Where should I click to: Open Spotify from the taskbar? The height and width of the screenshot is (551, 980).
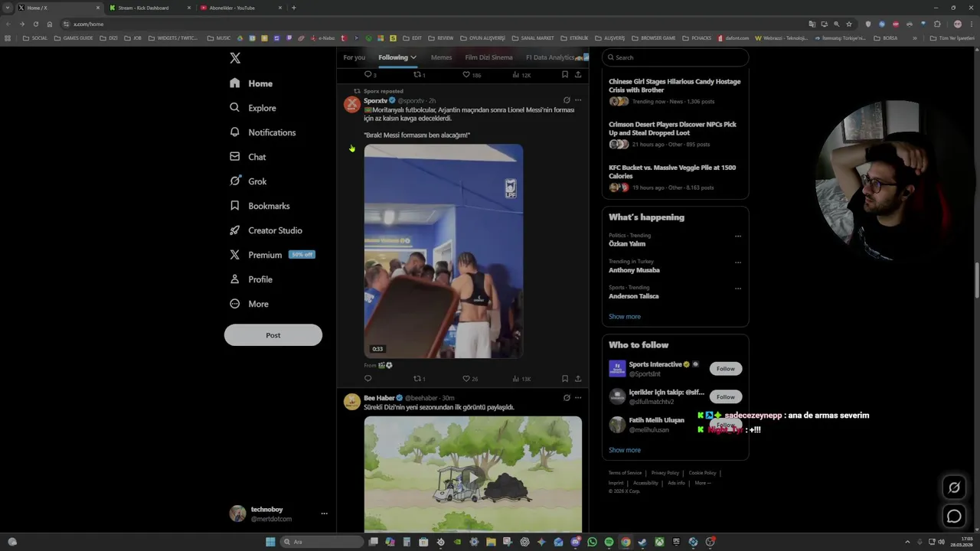(609, 542)
